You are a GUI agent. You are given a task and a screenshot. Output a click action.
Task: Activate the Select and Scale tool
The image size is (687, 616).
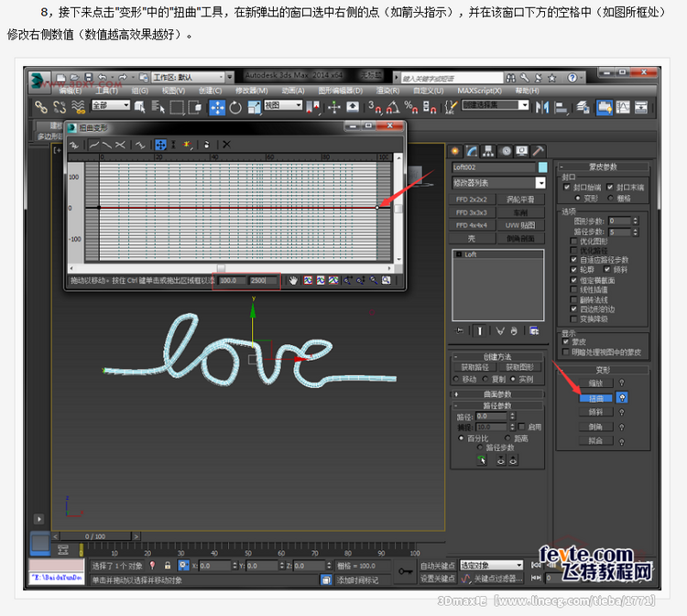pos(254,107)
